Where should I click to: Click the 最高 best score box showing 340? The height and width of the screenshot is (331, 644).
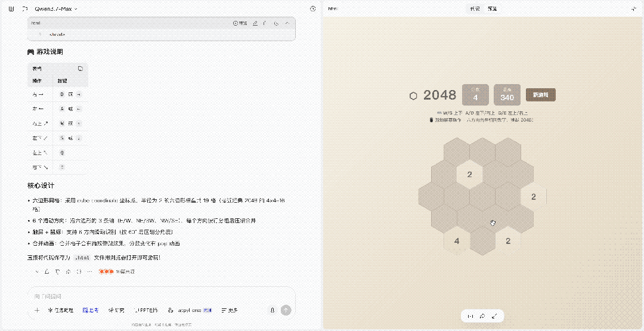pyautogui.click(x=507, y=95)
